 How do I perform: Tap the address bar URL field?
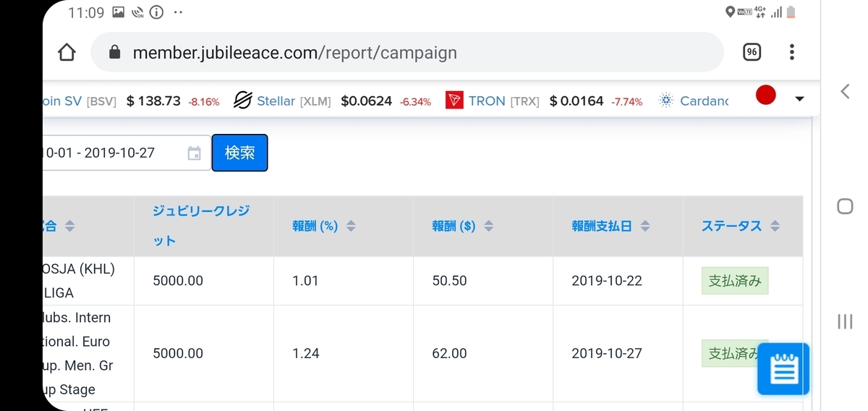[405, 53]
